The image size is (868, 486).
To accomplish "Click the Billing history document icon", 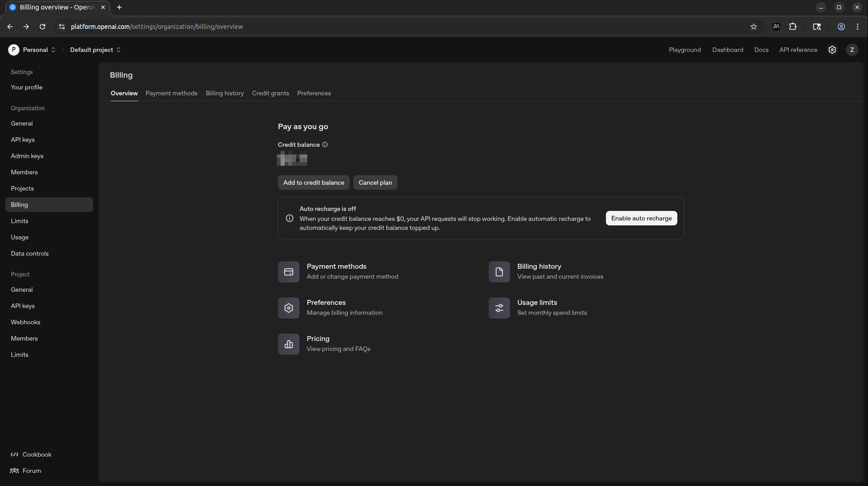I will click(499, 272).
